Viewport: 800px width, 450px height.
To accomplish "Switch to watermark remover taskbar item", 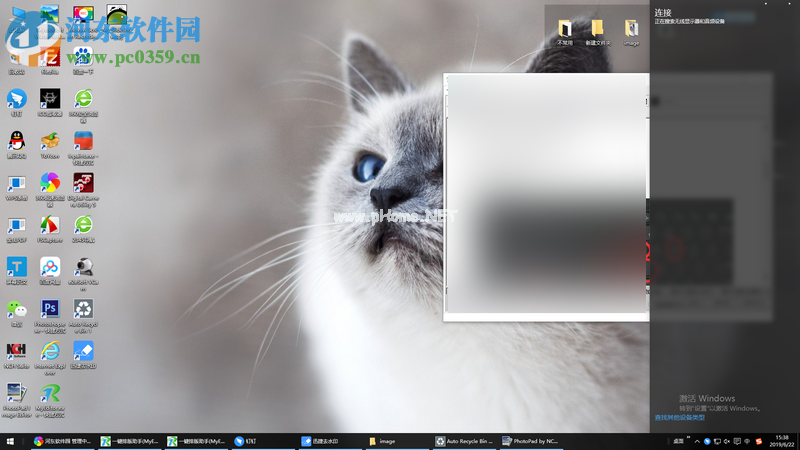I will (330, 441).
